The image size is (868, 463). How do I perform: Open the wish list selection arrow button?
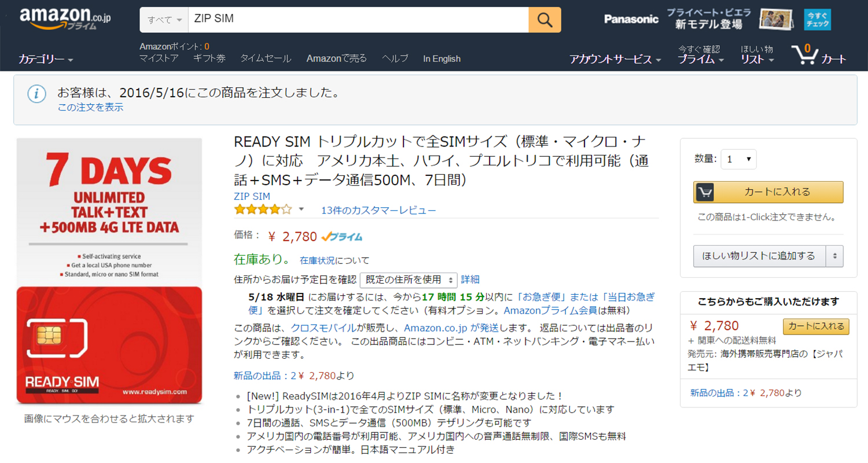pyautogui.click(x=834, y=256)
